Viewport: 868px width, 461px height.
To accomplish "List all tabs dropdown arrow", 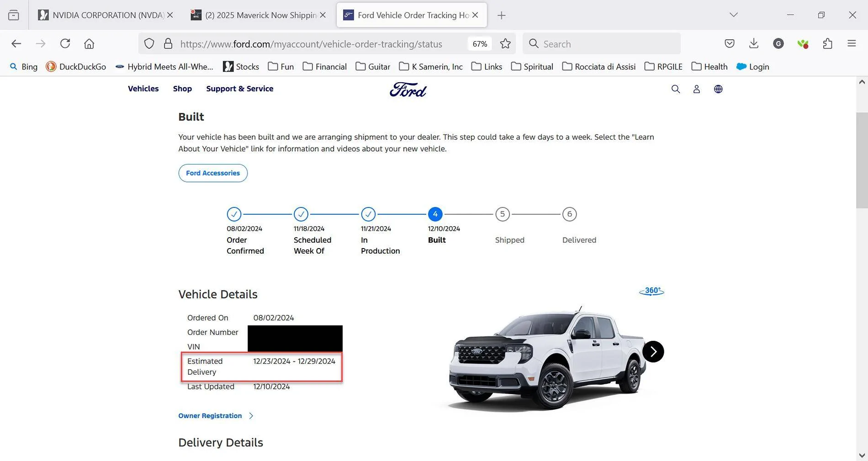I will click(734, 15).
